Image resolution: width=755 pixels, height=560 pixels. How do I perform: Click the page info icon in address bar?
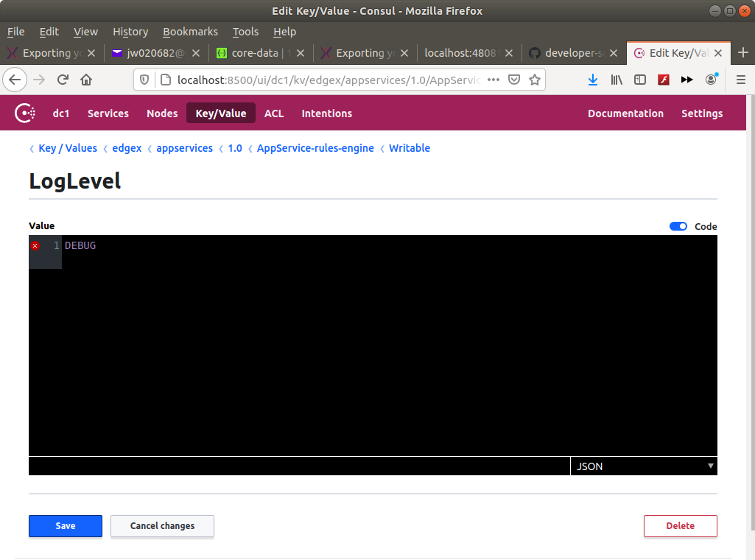click(x=165, y=80)
